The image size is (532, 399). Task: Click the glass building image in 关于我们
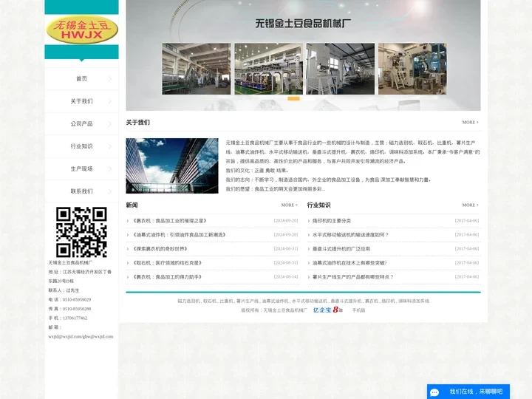point(172,166)
